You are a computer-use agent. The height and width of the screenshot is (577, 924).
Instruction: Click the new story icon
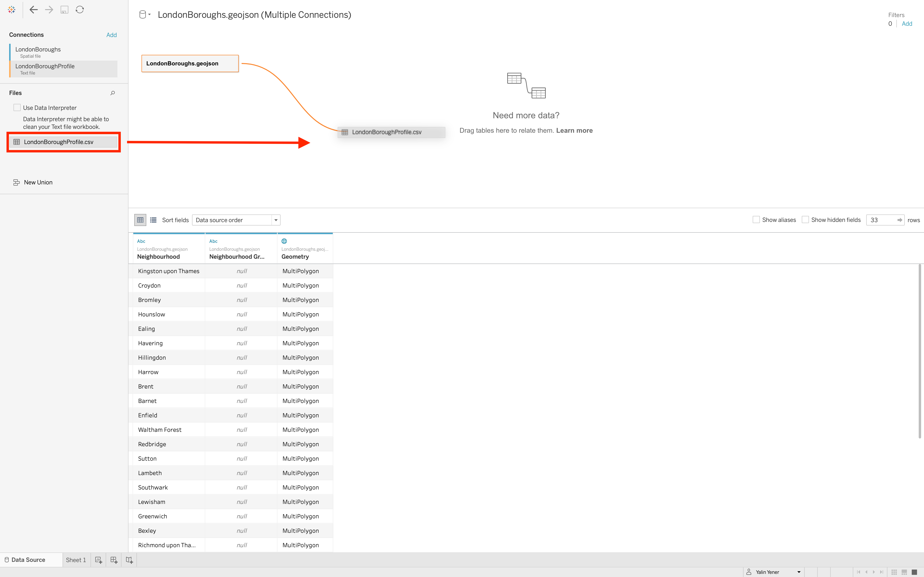(x=129, y=560)
